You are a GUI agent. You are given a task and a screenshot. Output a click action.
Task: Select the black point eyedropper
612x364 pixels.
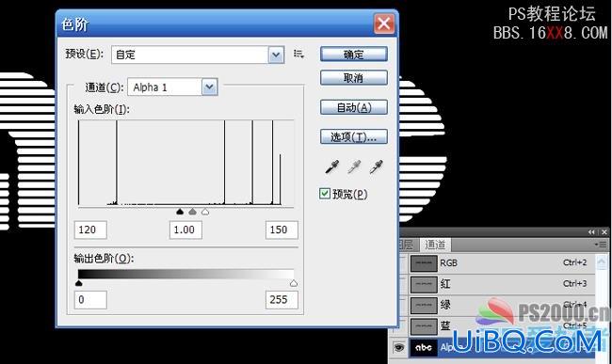pos(332,166)
